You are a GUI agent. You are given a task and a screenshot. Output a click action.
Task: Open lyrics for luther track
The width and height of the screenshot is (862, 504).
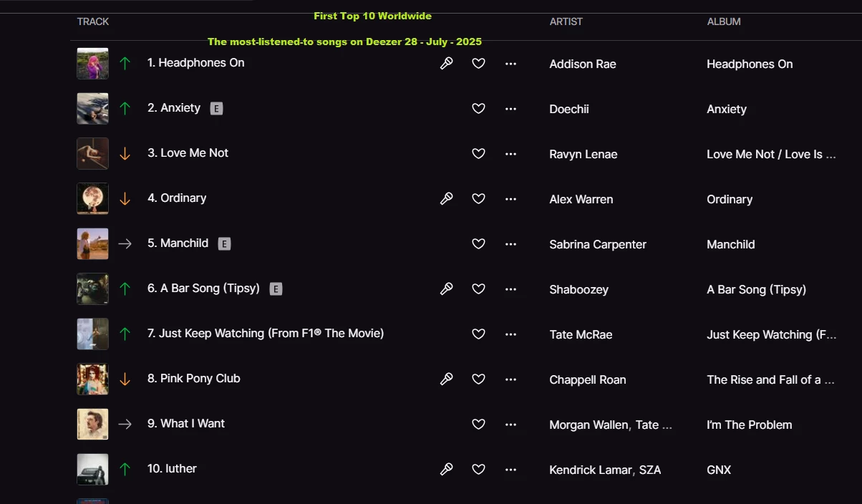pos(446,470)
